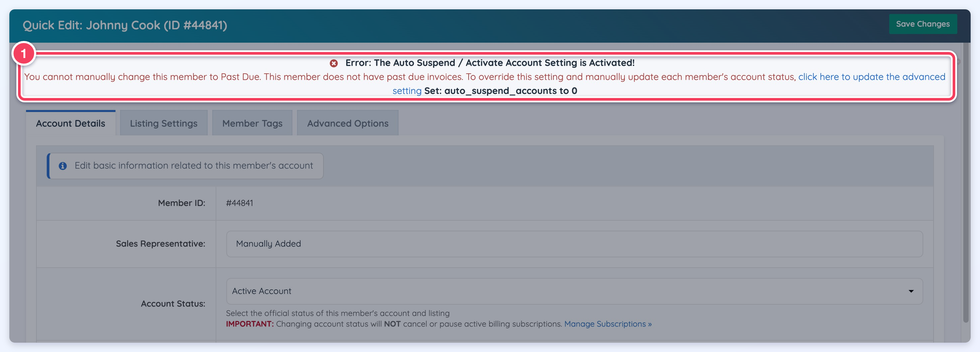The height and width of the screenshot is (352, 980).
Task: Click the red error X icon
Action: click(x=334, y=63)
